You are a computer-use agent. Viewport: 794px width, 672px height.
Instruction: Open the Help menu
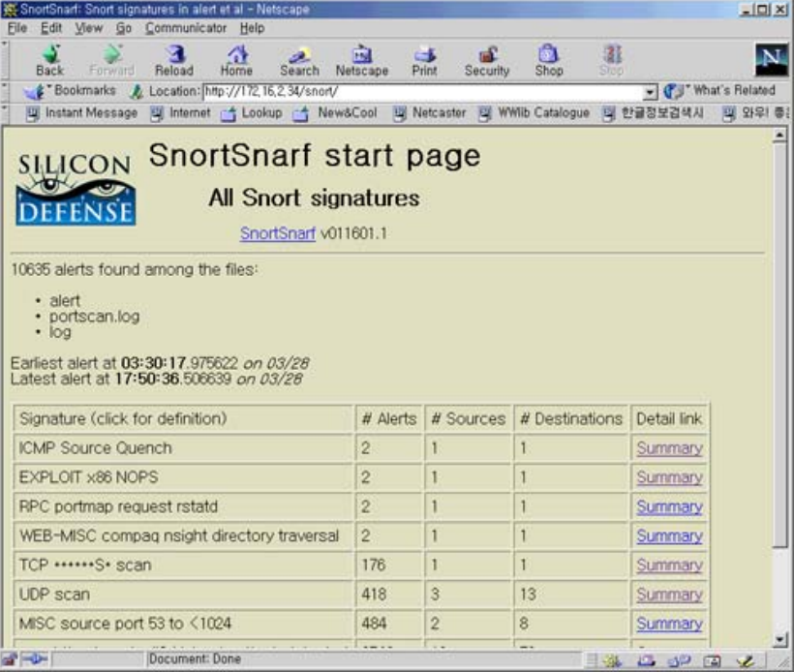(x=252, y=28)
